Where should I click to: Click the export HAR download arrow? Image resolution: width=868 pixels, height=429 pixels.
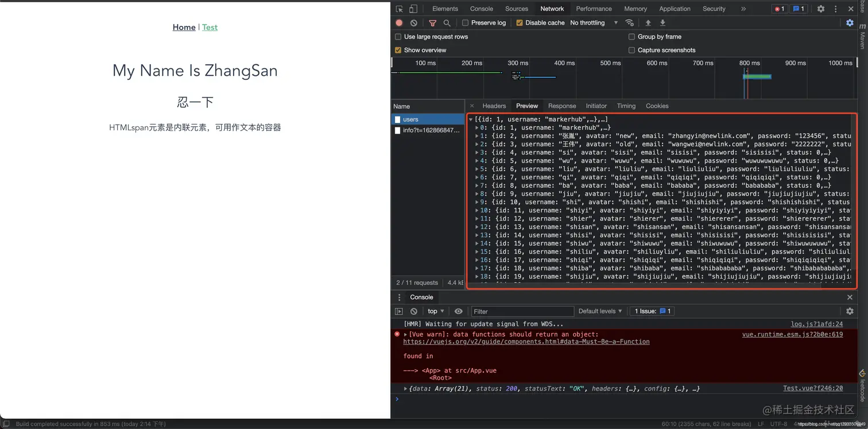pyautogui.click(x=662, y=23)
